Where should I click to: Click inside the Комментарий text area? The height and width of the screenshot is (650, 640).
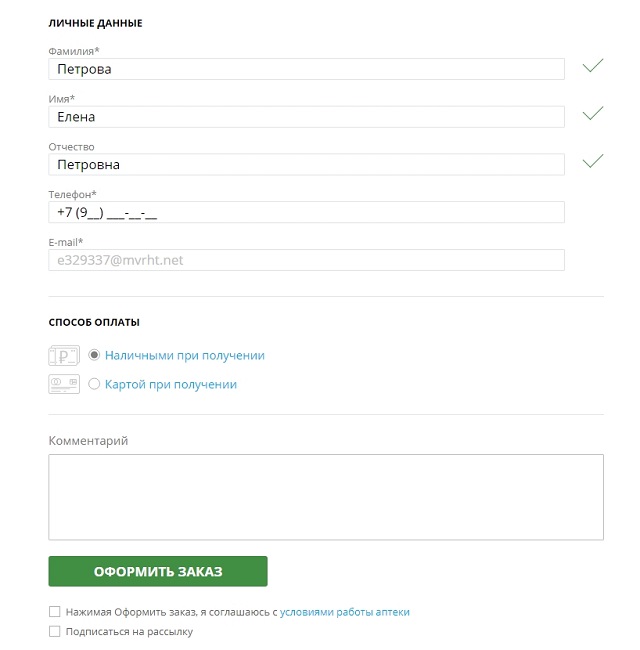coord(325,497)
